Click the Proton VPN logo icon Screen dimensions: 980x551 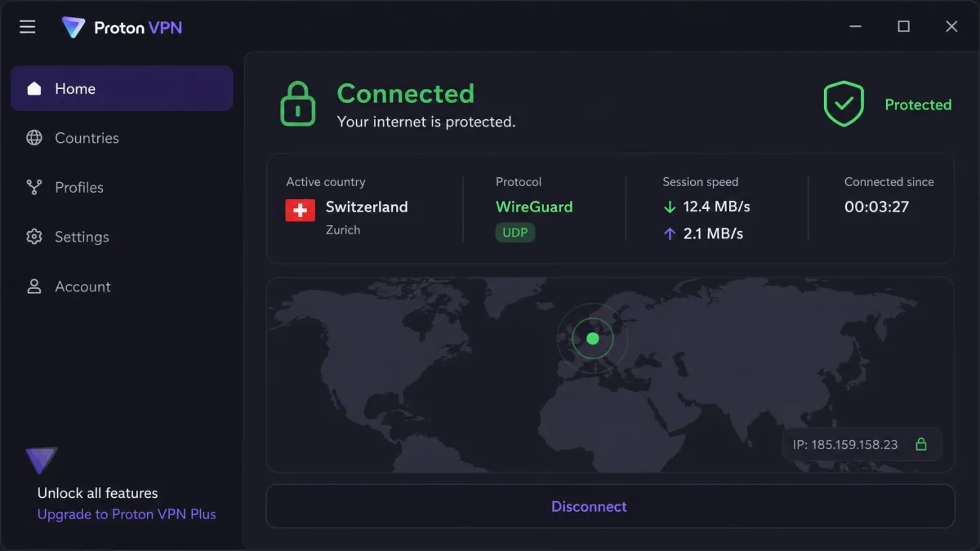tap(73, 27)
